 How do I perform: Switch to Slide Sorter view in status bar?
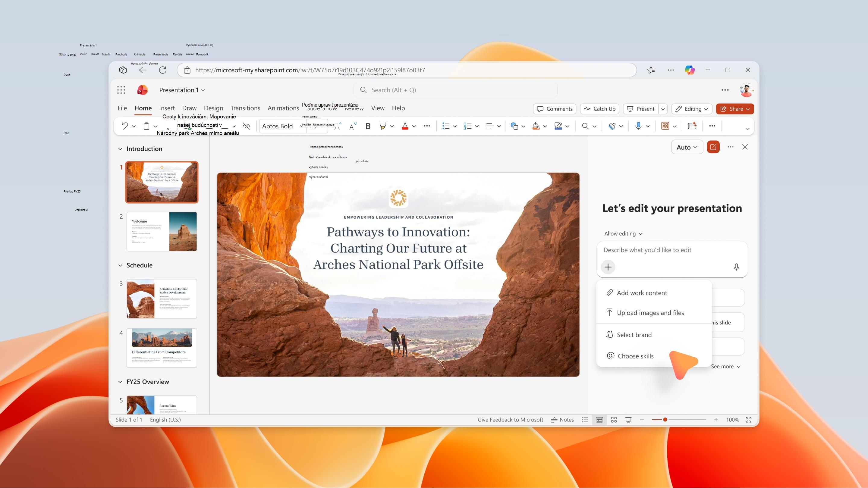(x=614, y=420)
